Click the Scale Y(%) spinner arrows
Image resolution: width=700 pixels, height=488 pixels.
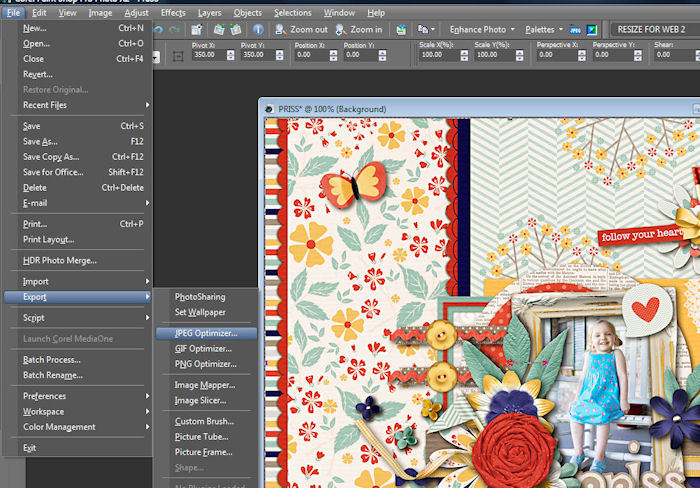519,55
